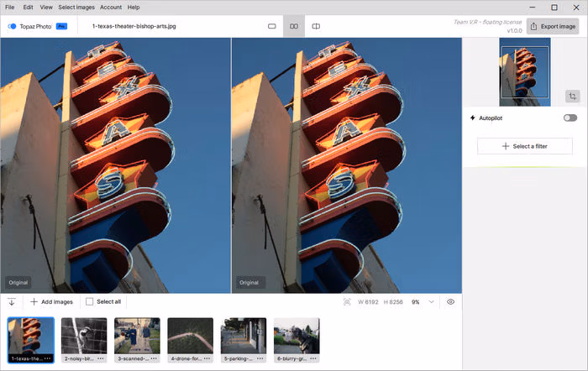This screenshot has height=371, width=588.
Task: Open options for 2-noisy-bir thumbnail
Action: click(101, 358)
